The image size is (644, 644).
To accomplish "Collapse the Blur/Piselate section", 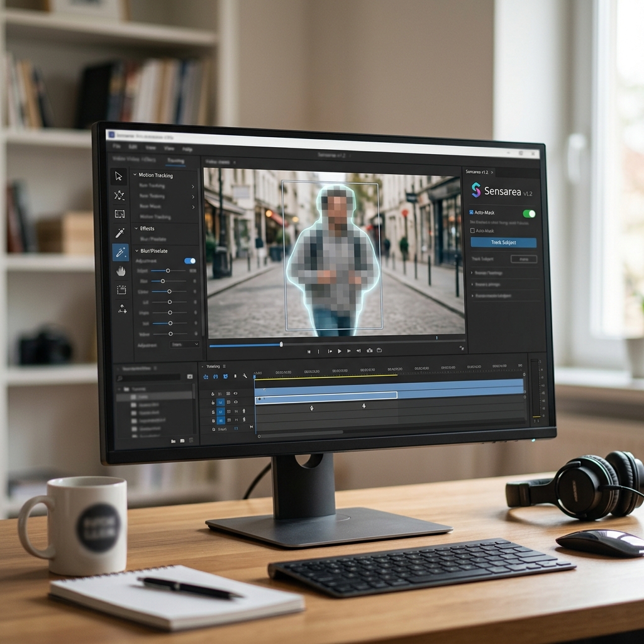I will pos(136,250).
